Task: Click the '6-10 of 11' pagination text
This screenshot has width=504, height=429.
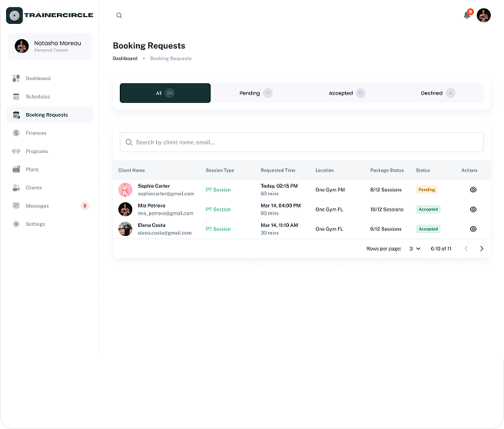Action: (441, 248)
